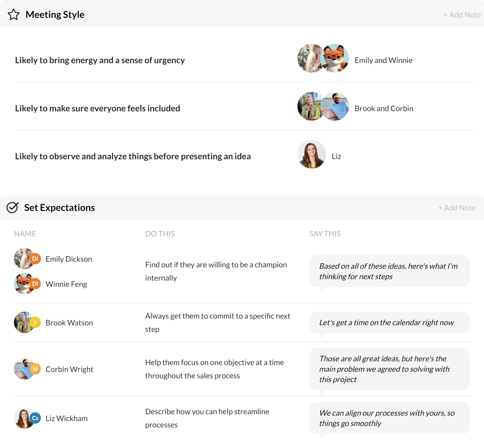Viewport: 484px width, 448px height.
Task: Click the DO THIS column header
Action: (160, 234)
